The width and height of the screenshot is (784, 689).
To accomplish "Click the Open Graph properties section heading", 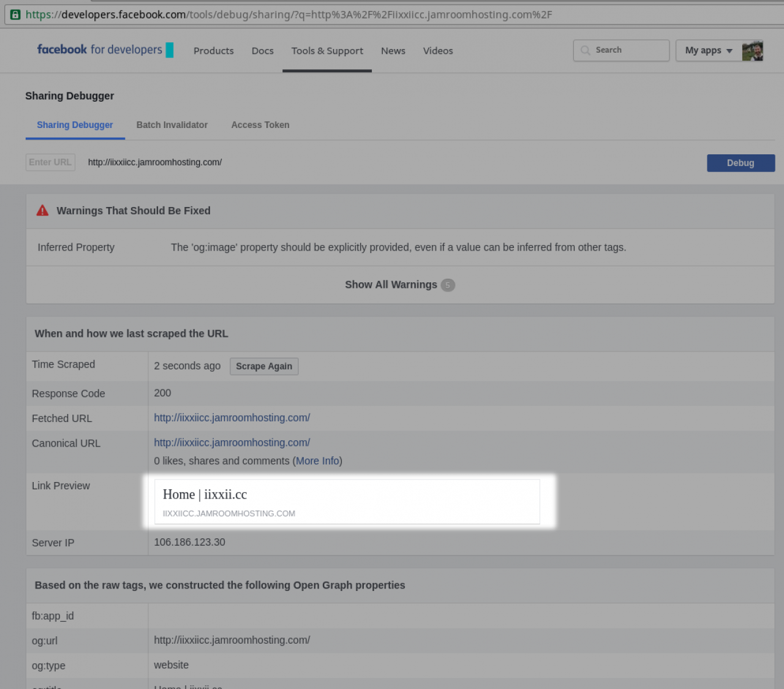I will (220, 585).
